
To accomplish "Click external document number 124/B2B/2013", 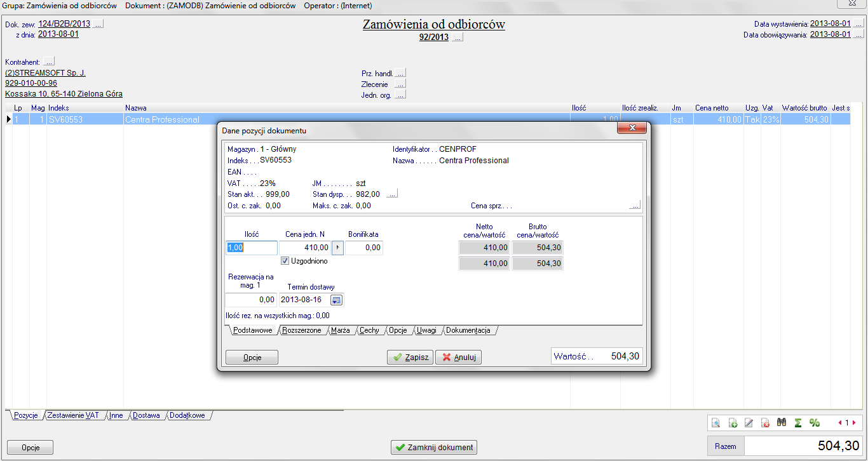I will point(64,23).
